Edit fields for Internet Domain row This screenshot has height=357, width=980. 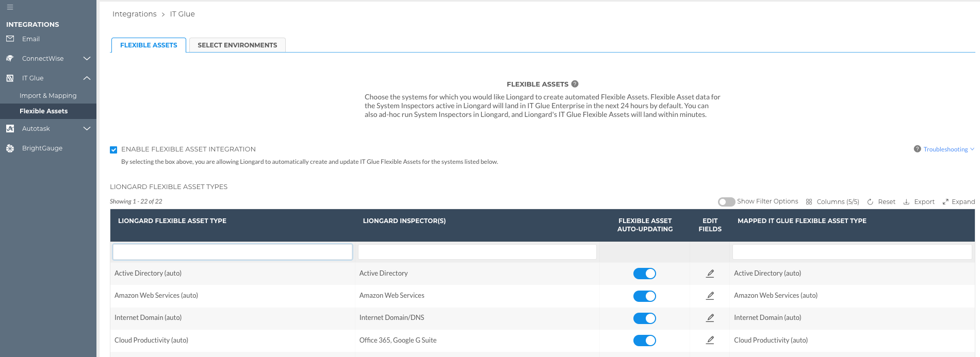[710, 317]
